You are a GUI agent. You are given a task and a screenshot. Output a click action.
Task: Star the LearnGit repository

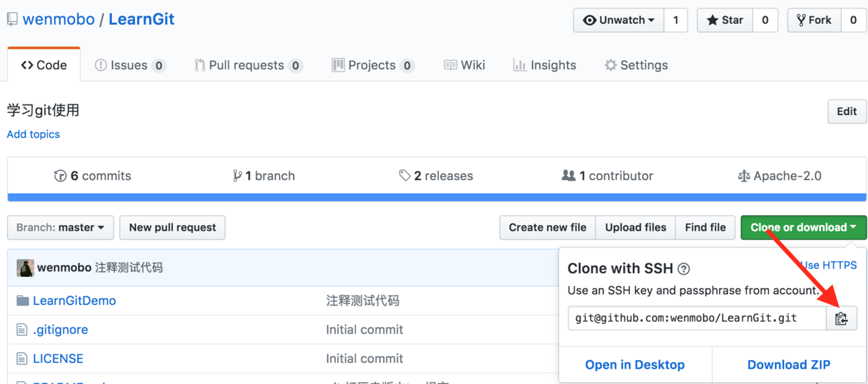725,20
